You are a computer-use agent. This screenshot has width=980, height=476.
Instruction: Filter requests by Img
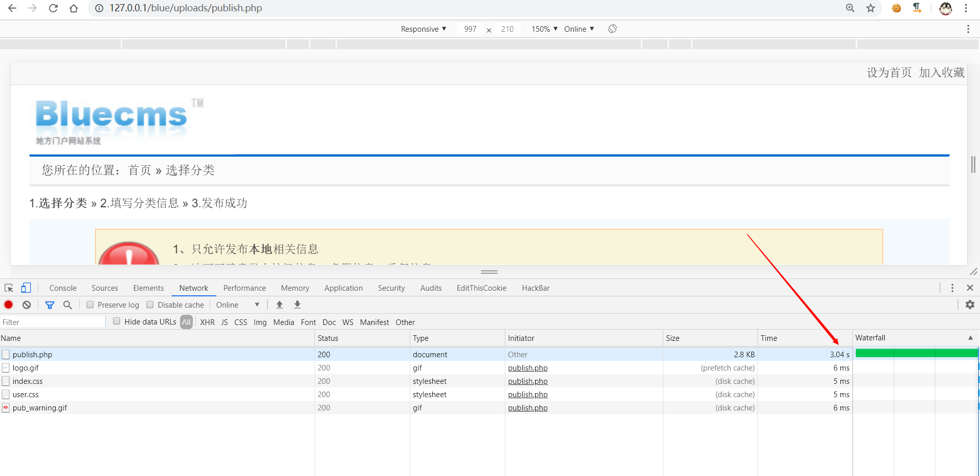coord(260,322)
